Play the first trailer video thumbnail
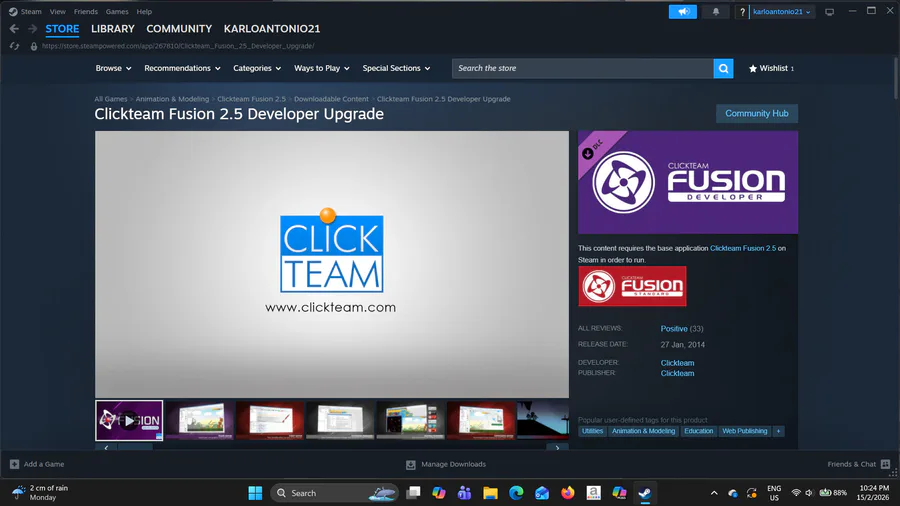900x506 pixels. coord(129,421)
